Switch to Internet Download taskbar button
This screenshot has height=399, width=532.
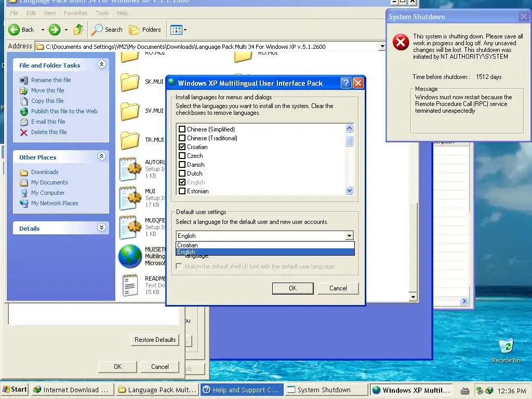(72, 390)
